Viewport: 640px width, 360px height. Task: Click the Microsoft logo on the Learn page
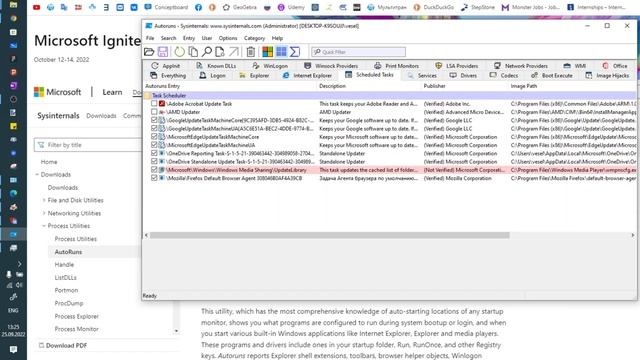tap(58, 92)
